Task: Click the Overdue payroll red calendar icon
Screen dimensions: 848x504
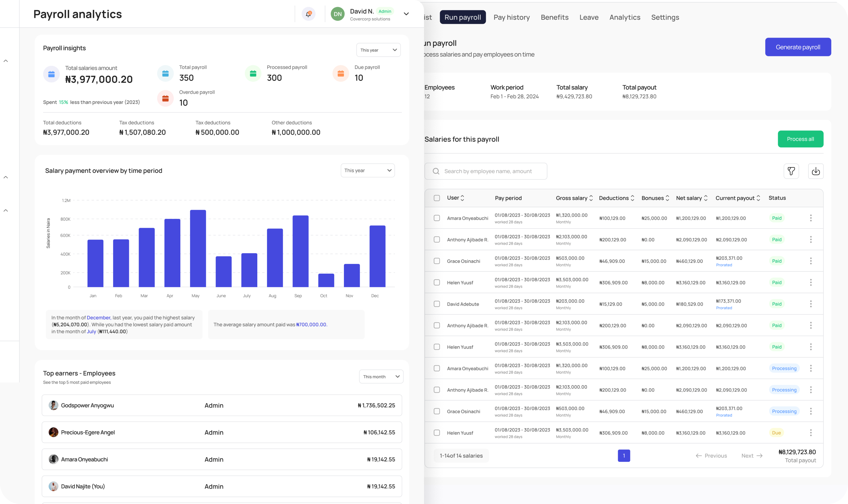Action: pyautogui.click(x=166, y=99)
